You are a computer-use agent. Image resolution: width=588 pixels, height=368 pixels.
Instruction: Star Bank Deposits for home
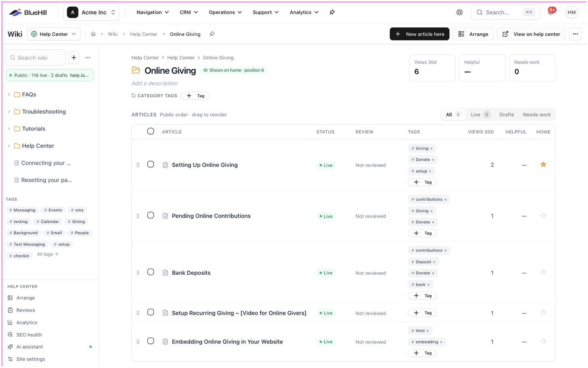543,272
